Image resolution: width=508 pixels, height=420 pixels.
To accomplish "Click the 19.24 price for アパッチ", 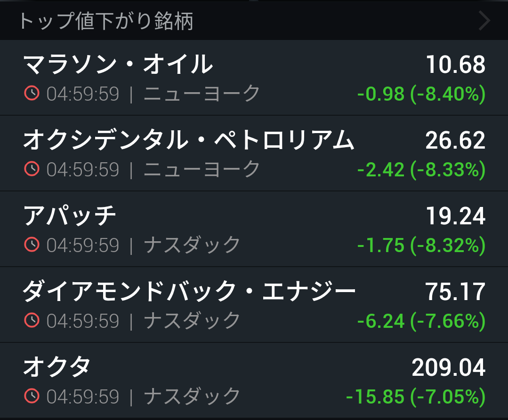I will tap(456, 216).
